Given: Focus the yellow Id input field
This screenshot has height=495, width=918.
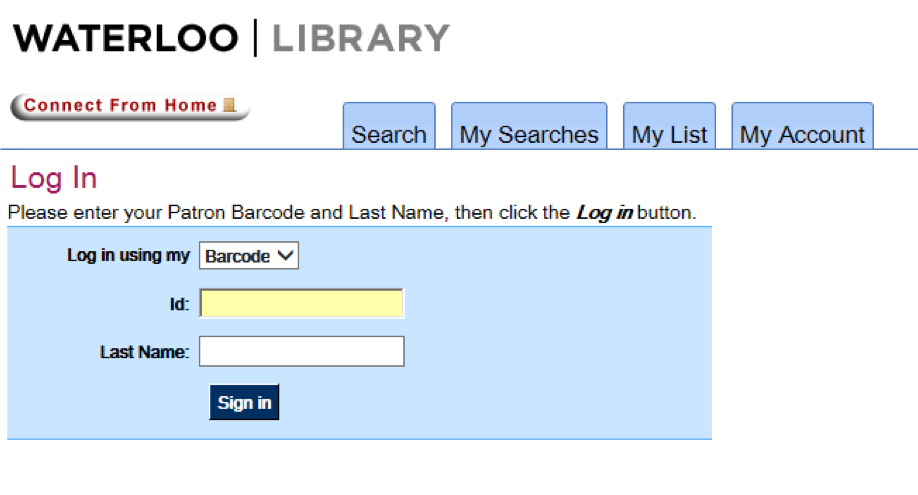Looking at the screenshot, I should pyautogui.click(x=302, y=304).
